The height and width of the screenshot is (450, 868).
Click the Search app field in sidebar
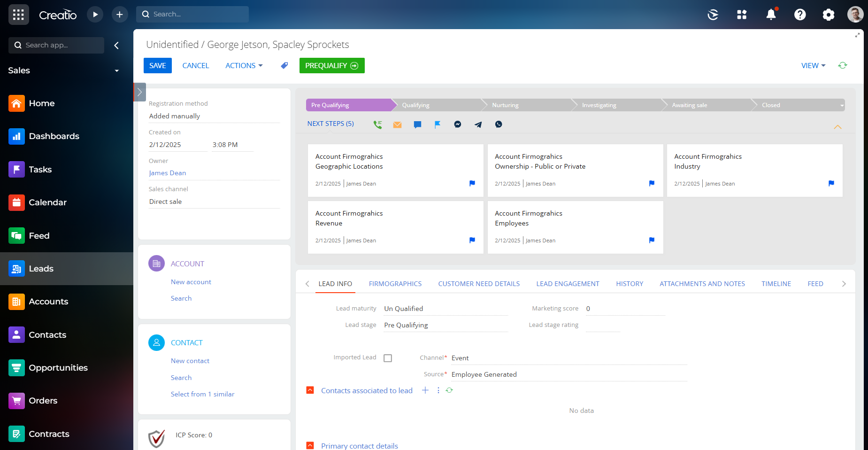pyautogui.click(x=56, y=45)
